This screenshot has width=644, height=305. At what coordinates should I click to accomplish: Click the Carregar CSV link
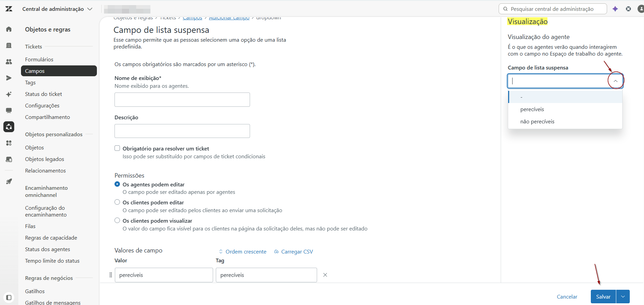coord(294,251)
